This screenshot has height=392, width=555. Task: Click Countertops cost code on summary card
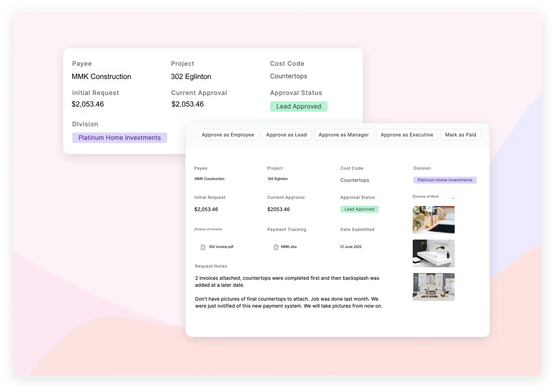click(x=289, y=76)
